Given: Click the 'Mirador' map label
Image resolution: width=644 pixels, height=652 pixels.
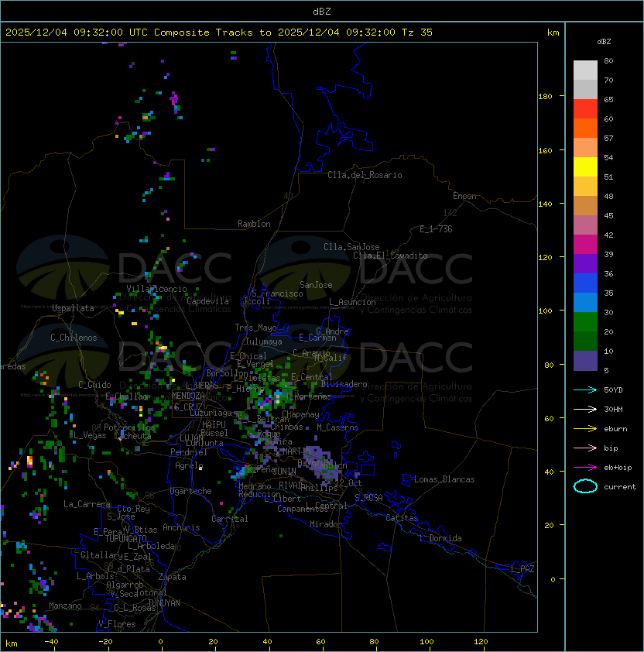Looking at the screenshot, I should [326, 524].
